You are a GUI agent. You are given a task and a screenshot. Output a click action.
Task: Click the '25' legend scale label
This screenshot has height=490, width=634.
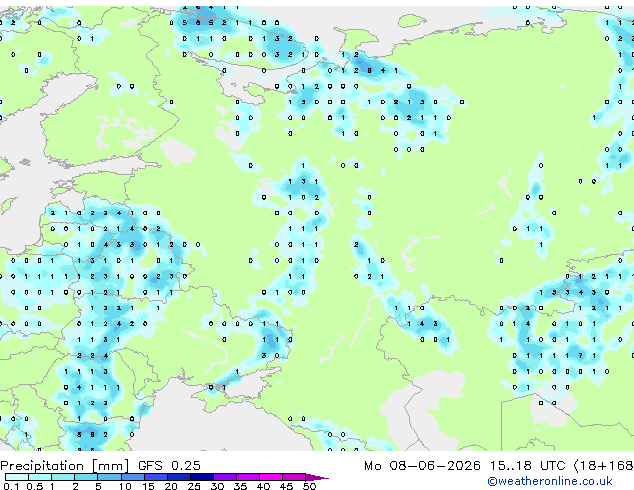point(194,486)
